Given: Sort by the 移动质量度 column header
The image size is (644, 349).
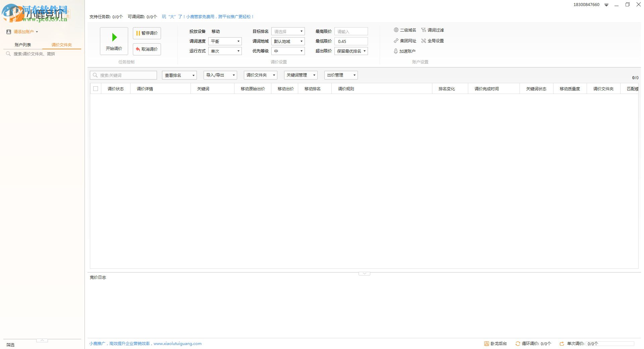Looking at the screenshot, I should pos(570,89).
